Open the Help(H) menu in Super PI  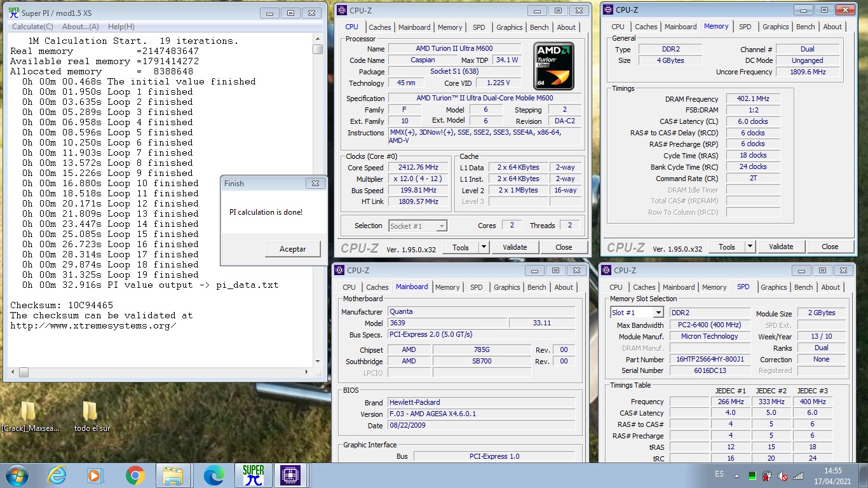tap(121, 27)
